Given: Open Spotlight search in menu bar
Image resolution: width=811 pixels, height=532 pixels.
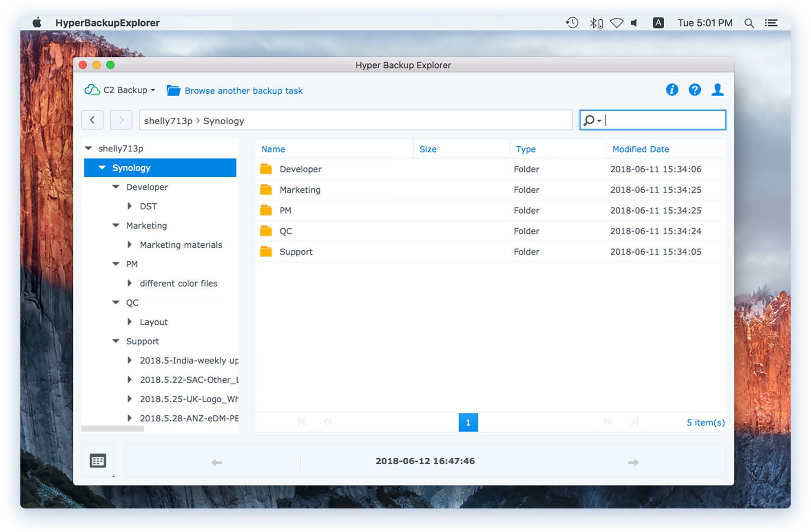Looking at the screenshot, I should pos(749,23).
